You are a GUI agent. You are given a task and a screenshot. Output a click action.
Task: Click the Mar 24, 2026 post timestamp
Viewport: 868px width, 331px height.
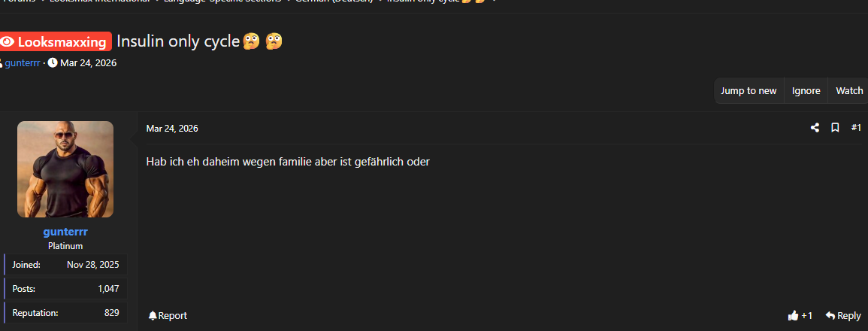click(172, 129)
